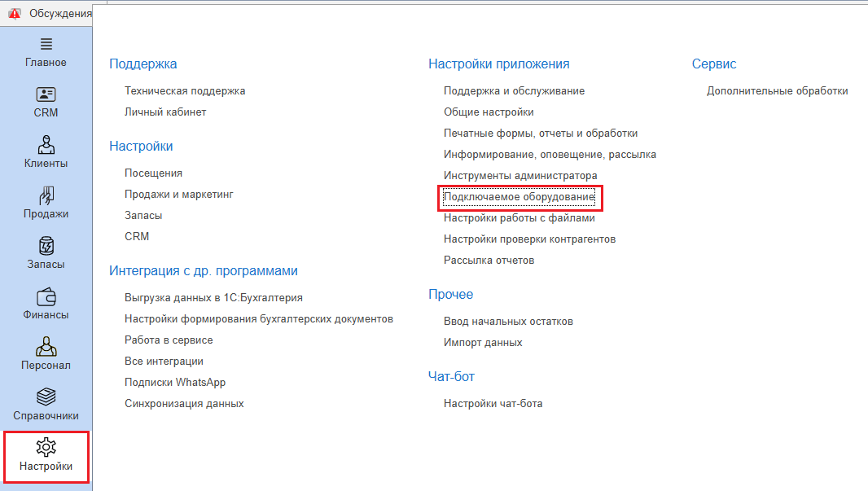Open Запасы settings link in list
The height and width of the screenshot is (491, 868).
click(x=143, y=215)
